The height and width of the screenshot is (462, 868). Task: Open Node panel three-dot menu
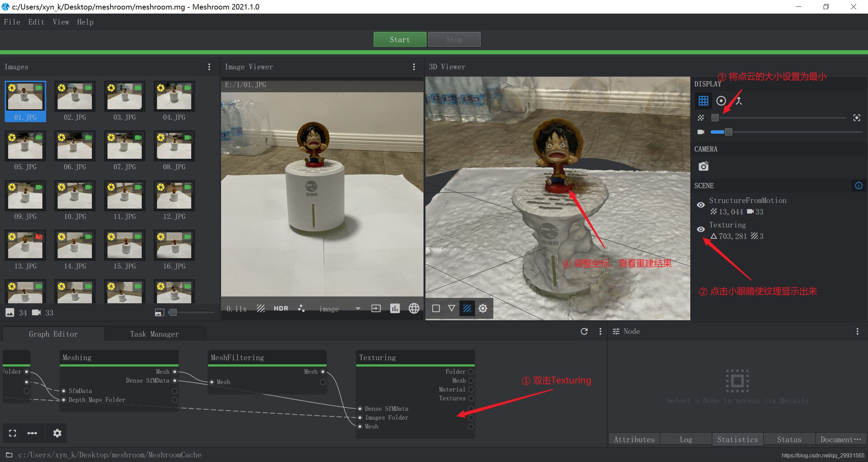(857, 331)
